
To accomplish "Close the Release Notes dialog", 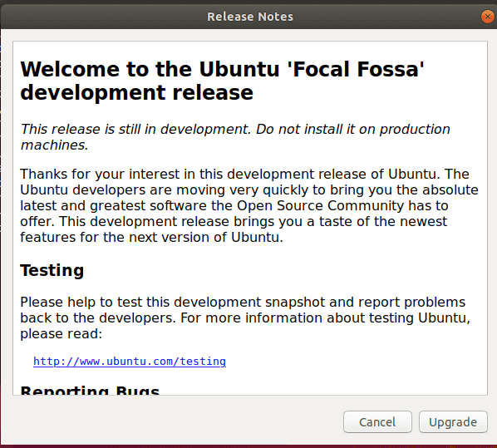I will coord(488,17).
